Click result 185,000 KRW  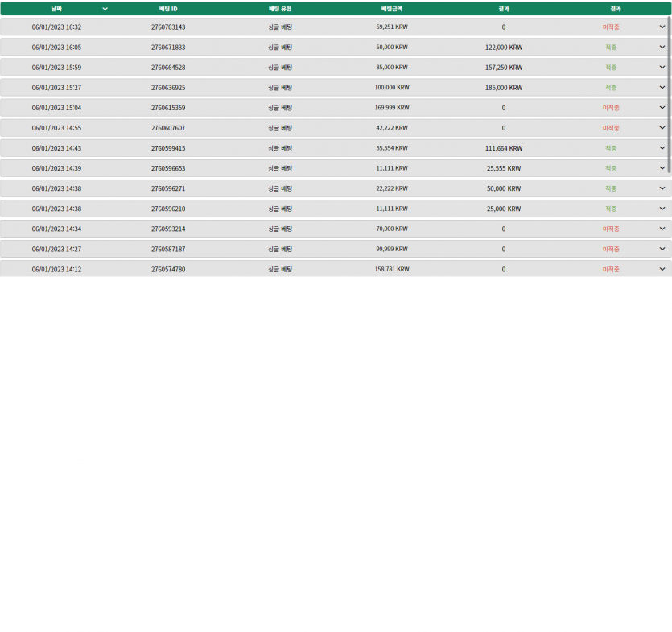tap(504, 88)
